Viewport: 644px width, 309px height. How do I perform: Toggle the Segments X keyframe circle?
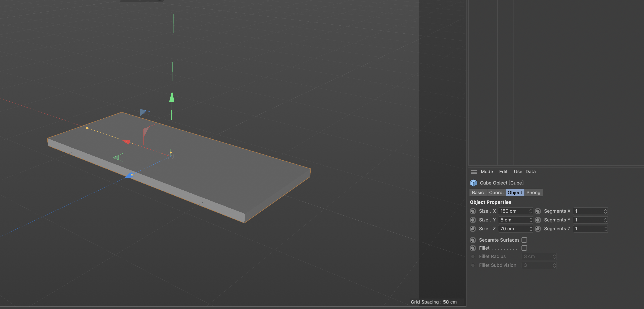coord(538,211)
